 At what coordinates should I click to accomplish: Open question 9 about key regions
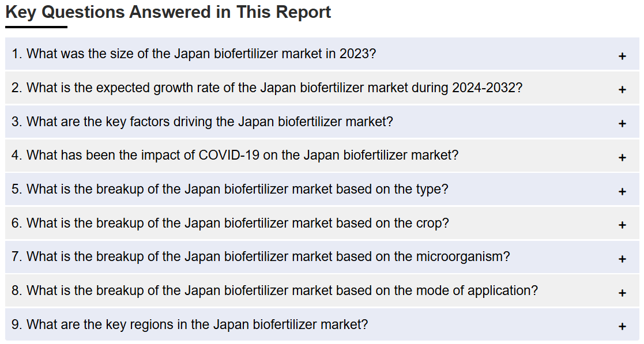[x=322, y=325]
